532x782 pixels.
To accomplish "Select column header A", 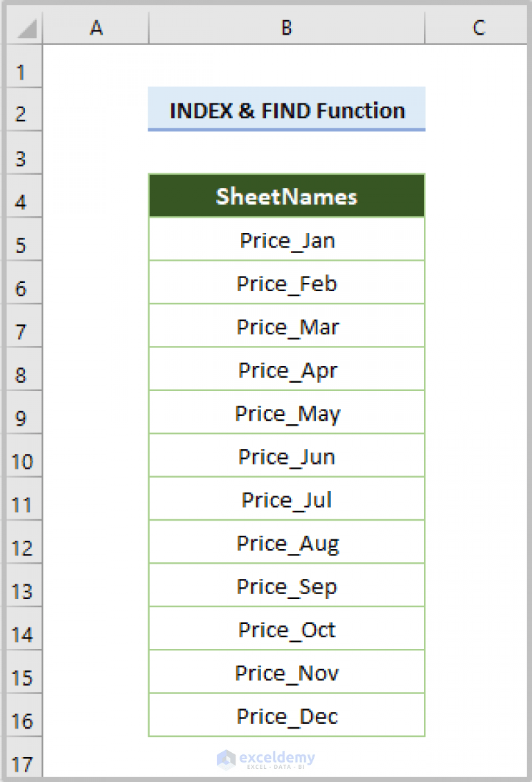I will click(x=96, y=28).
